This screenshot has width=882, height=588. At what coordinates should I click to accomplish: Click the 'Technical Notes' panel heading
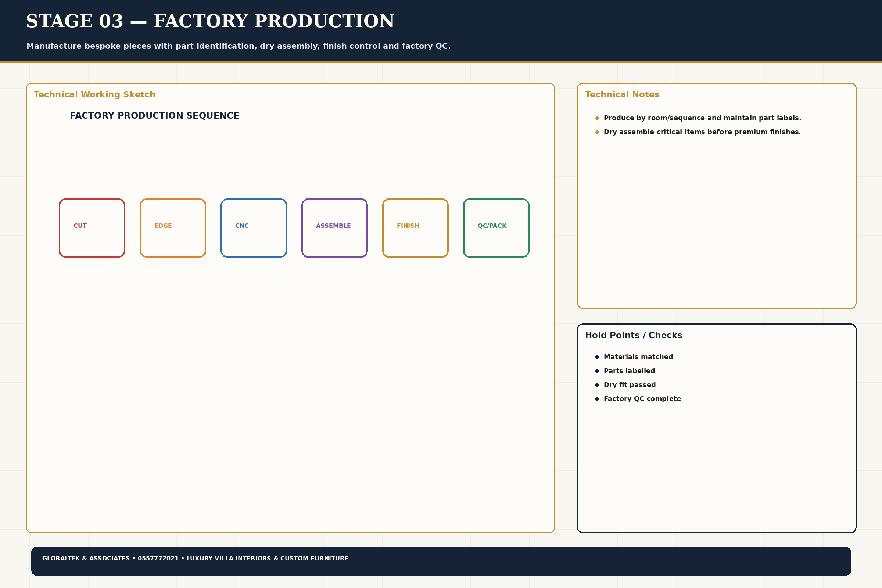(x=622, y=94)
